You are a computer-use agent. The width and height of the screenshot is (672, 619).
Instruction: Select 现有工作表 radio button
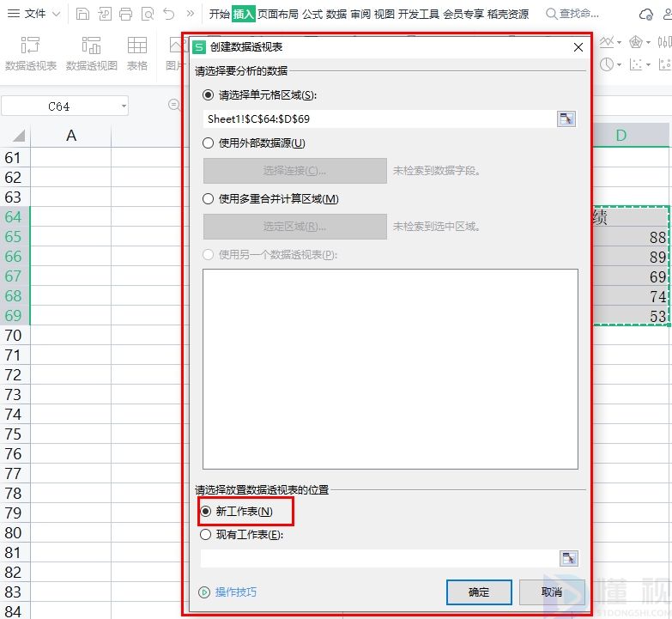[x=205, y=535]
